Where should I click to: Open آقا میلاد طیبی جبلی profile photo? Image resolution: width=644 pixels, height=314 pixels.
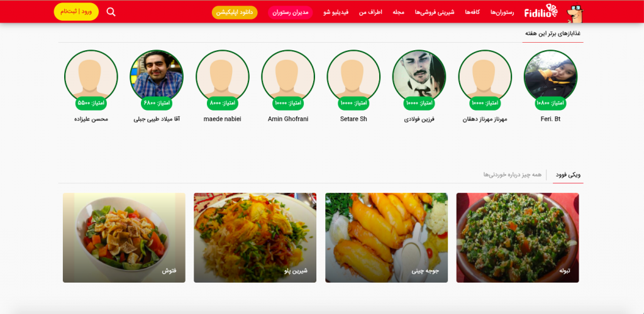pyautogui.click(x=157, y=77)
